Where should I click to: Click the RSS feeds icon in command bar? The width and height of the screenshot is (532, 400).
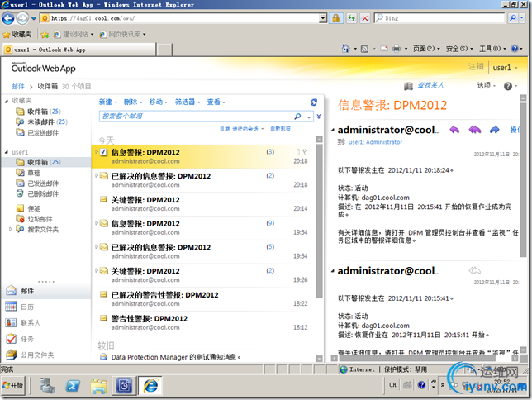[x=364, y=49]
